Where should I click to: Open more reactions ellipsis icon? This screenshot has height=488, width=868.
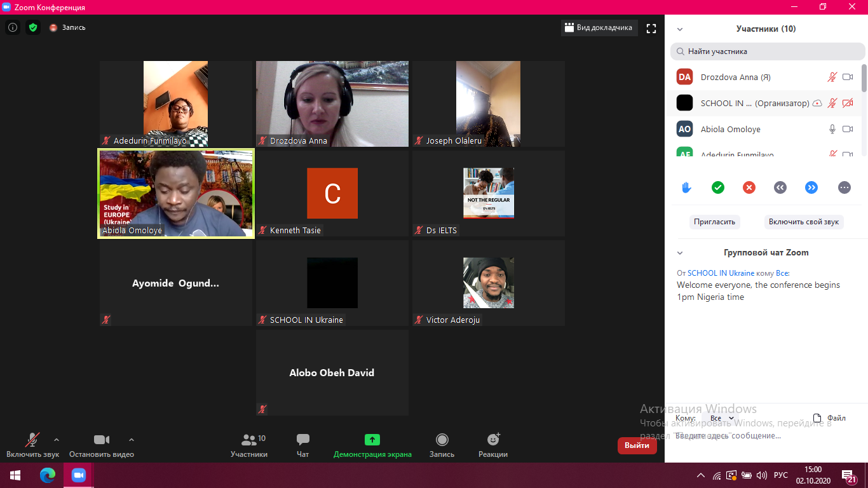tap(844, 187)
